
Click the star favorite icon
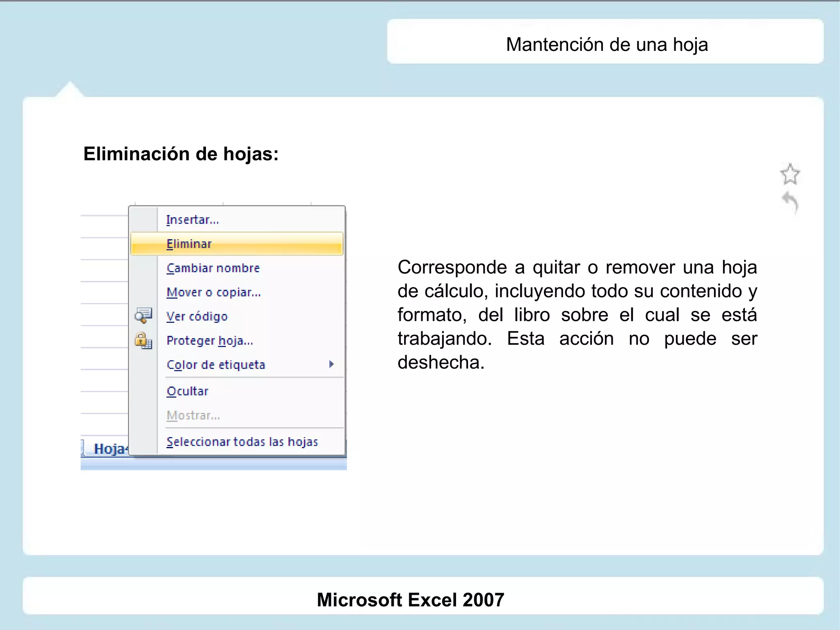point(790,174)
